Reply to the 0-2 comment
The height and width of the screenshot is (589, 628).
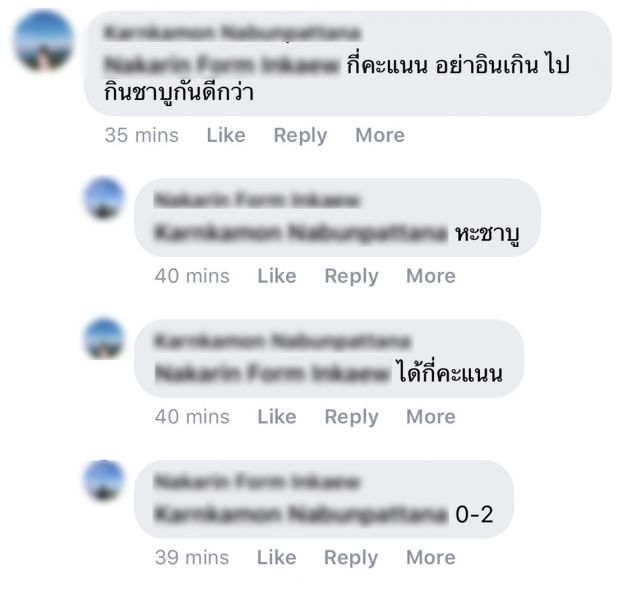pyautogui.click(x=351, y=558)
